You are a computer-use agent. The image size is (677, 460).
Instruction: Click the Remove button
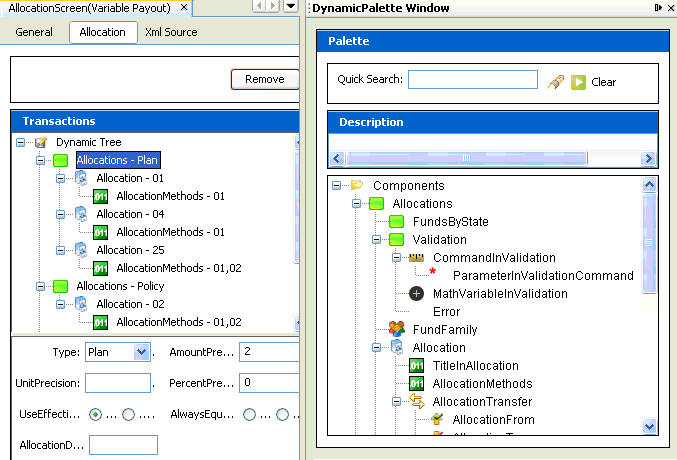click(x=265, y=79)
